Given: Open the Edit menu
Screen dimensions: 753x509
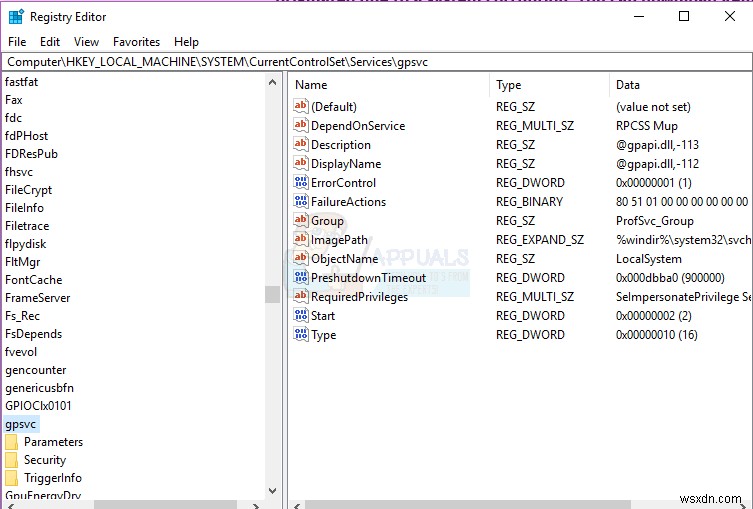Looking at the screenshot, I should pyautogui.click(x=50, y=42).
